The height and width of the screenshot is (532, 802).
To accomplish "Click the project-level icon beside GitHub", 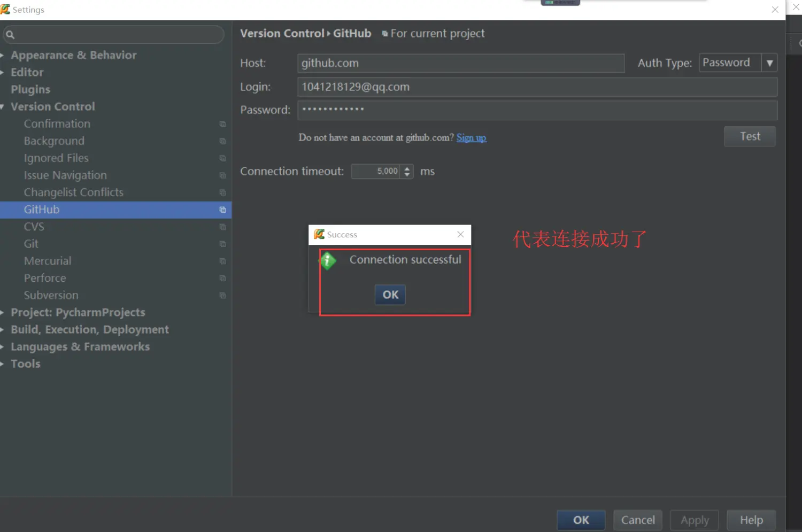I will pyautogui.click(x=222, y=210).
